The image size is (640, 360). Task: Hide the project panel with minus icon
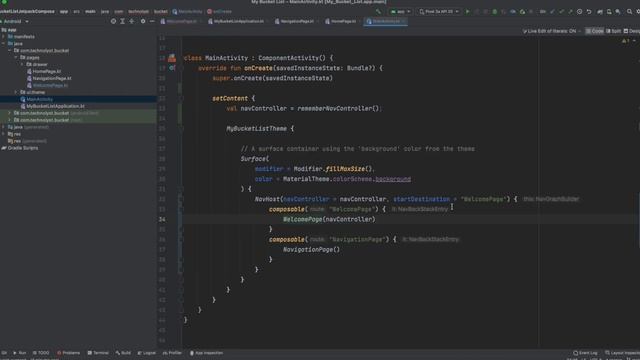[x=152, y=21]
